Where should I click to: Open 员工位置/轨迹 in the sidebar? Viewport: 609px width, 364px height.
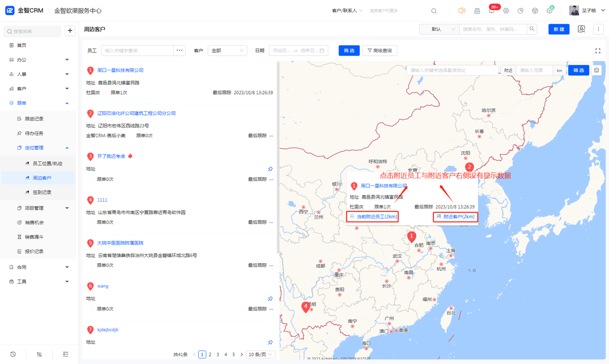click(x=47, y=163)
